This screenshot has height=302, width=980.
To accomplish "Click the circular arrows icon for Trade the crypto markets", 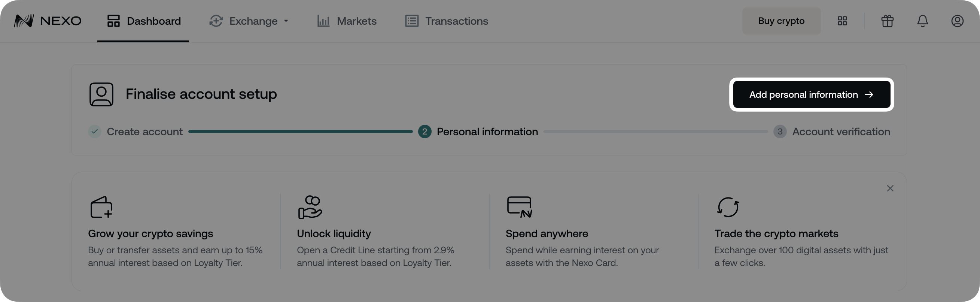I will (x=728, y=207).
